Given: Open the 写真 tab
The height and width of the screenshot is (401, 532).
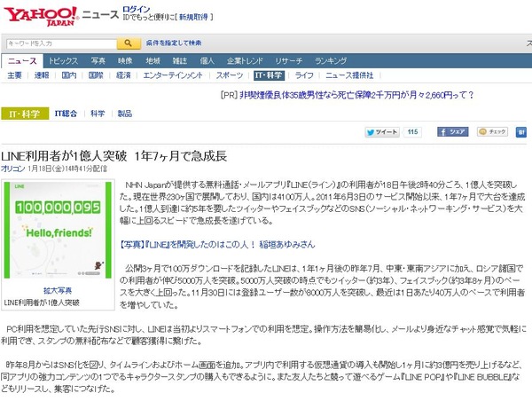Looking at the screenshot, I should [98, 61].
